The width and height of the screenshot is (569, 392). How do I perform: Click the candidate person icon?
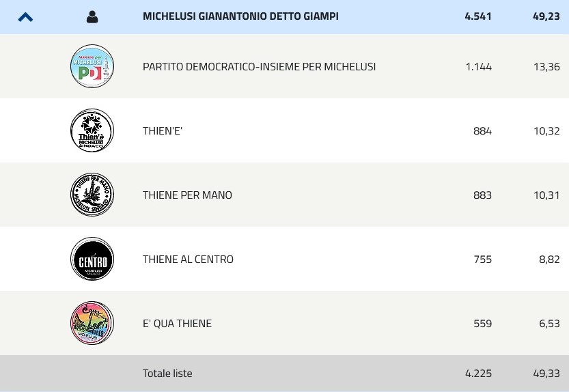[x=92, y=17]
